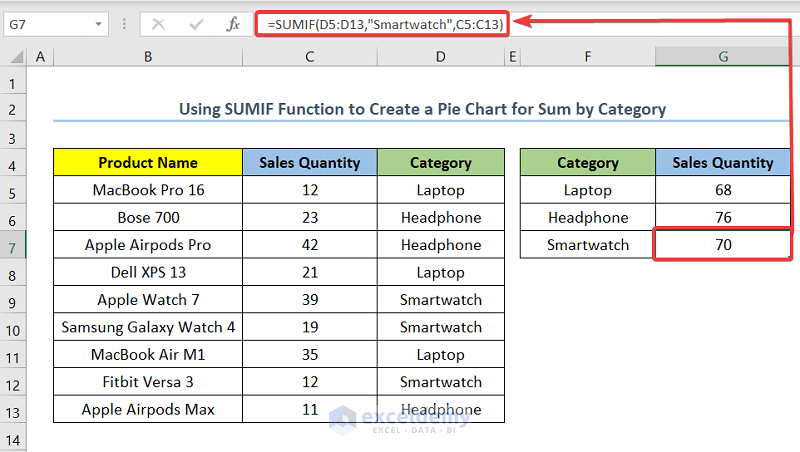Viewport: 800px width, 452px height.
Task: Click the yellow Product Name header cell
Action: pyautogui.click(x=148, y=162)
